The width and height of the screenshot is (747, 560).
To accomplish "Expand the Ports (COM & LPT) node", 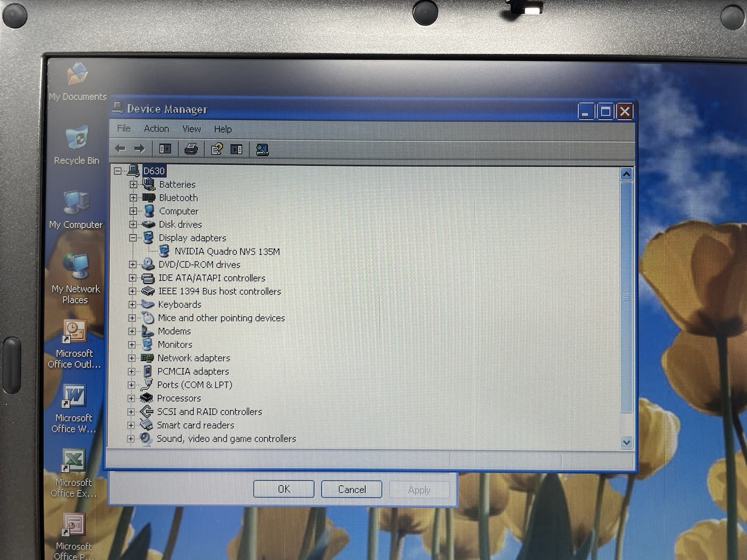I will pyautogui.click(x=132, y=385).
